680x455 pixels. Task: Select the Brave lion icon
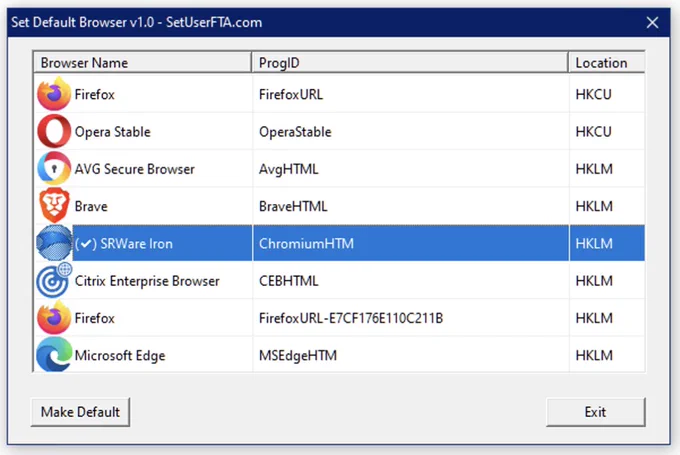[54, 206]
